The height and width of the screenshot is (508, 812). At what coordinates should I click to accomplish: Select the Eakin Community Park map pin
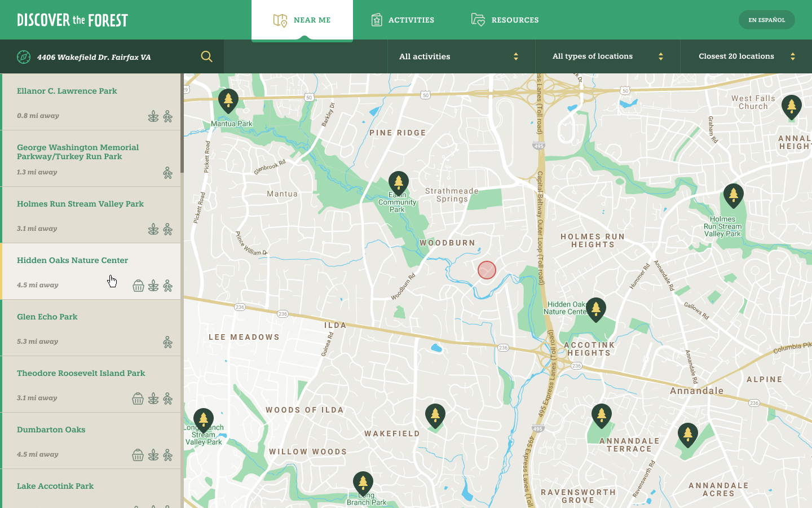tap(399, 183)
